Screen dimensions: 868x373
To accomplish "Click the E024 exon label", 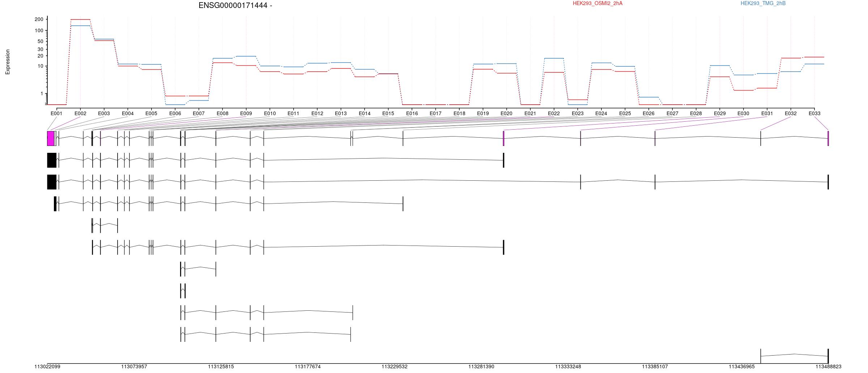I will coord(601,113).
